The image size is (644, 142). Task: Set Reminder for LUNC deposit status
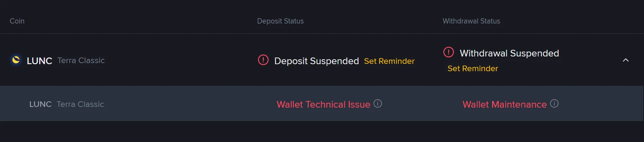(x=389, y=61)
